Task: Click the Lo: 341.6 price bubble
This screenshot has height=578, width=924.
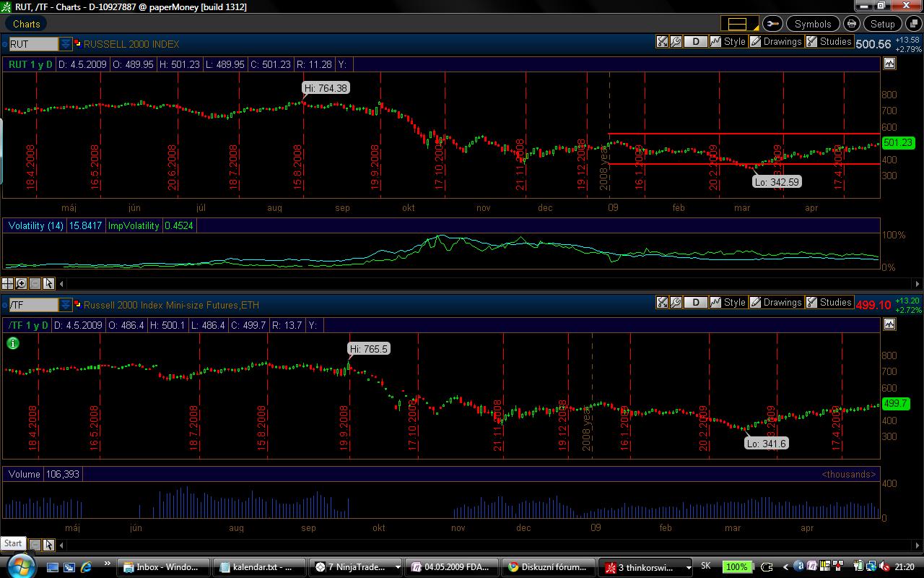Action: 767,443
